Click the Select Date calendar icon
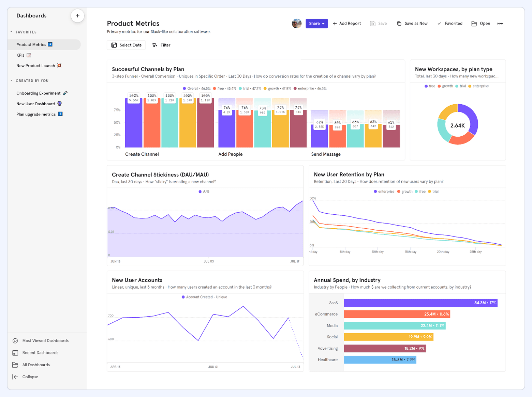The image size is (532, 397). pyautogui.click(x=114, y=45)
